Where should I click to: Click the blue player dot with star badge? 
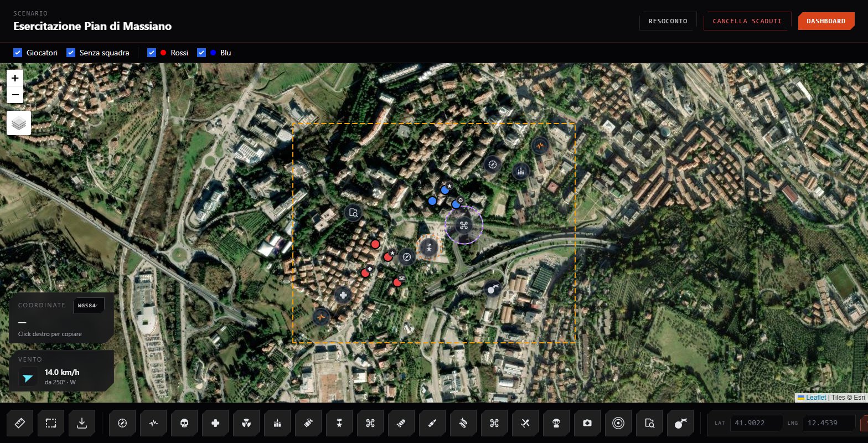(x=445, y=190)
